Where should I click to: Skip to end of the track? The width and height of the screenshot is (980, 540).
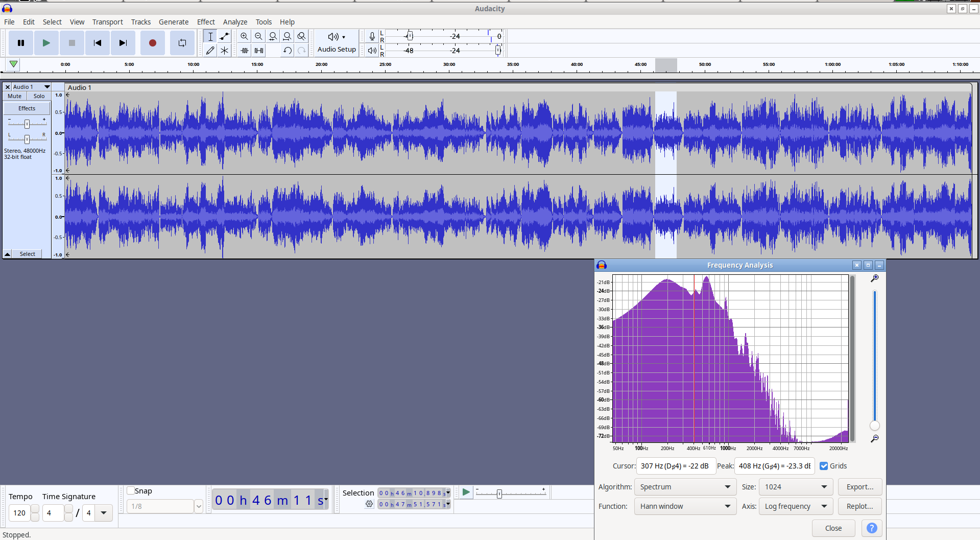click(x=123, y=43)
